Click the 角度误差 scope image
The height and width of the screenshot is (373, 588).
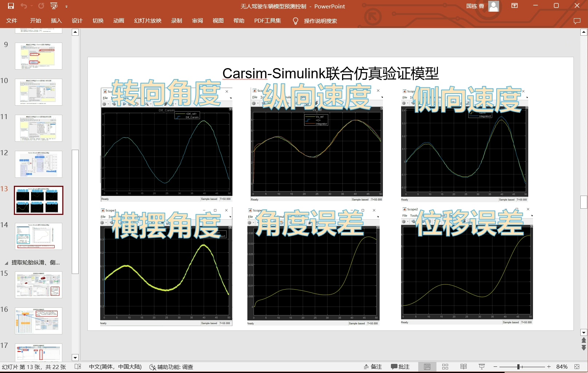313,267
